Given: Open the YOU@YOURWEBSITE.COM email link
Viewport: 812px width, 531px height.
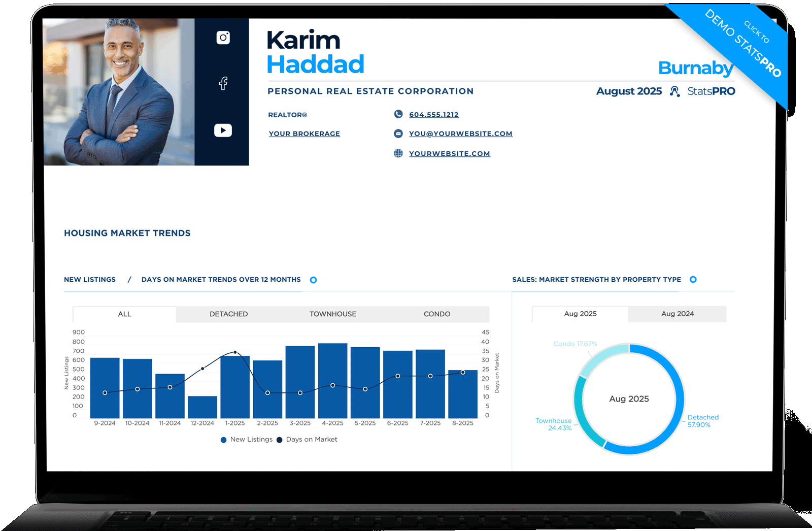Looking at the screenshot, I should click(x=461, y=134).
